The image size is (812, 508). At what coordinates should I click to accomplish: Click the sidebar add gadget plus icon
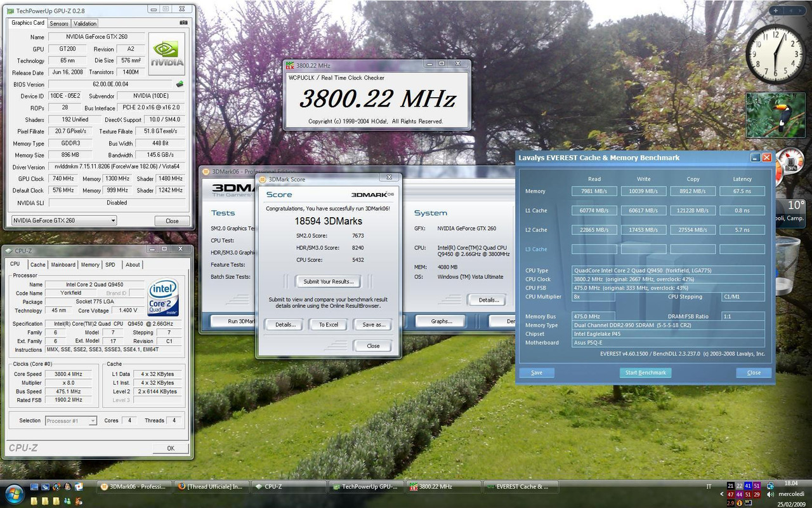pos(776,10)
